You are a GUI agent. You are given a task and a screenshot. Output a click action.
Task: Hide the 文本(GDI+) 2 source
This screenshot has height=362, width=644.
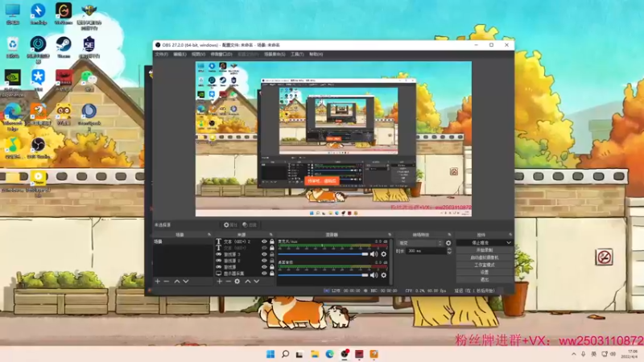[x=264, y=242]
